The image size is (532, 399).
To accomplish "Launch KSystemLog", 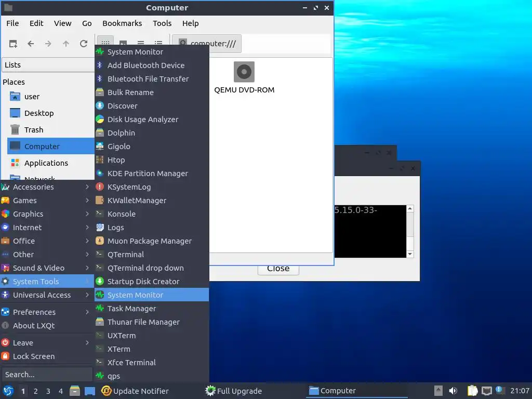I will point(152,187).
